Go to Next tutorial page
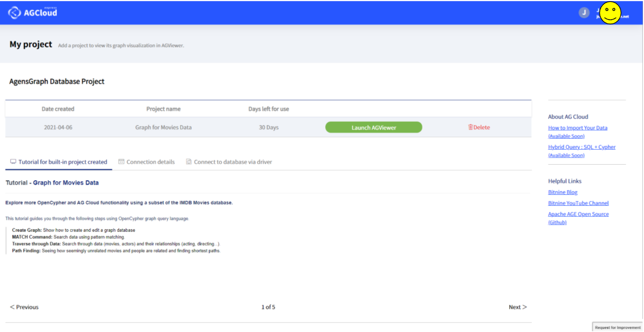The image size is (644, 332). pyautogui.click(x=518, y=307)
